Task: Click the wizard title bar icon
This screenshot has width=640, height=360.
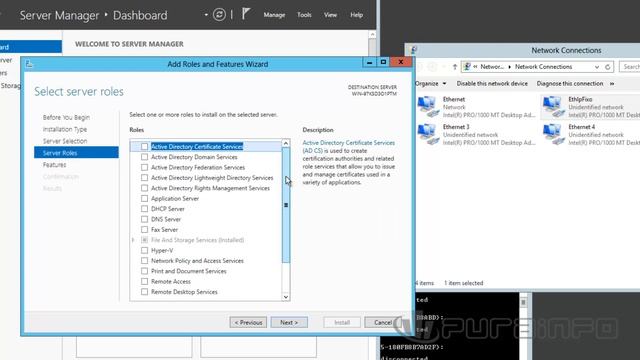Action: tap(29, 64)
